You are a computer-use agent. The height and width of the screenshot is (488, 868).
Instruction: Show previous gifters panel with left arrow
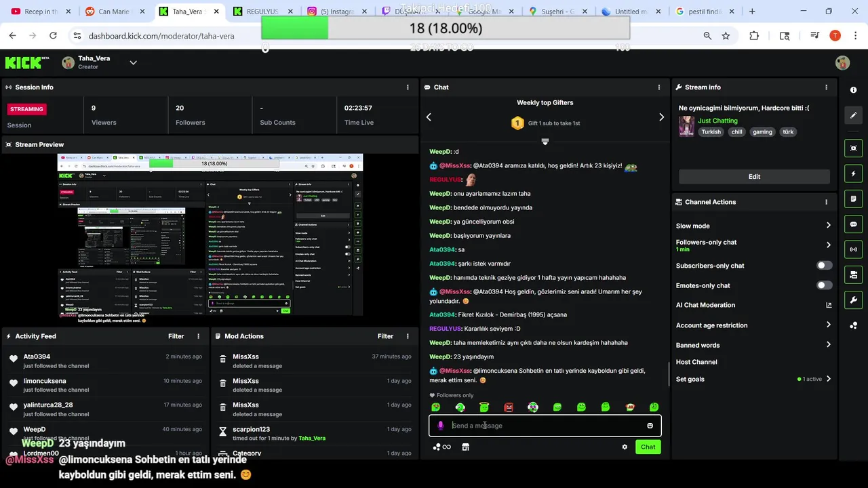429,117
